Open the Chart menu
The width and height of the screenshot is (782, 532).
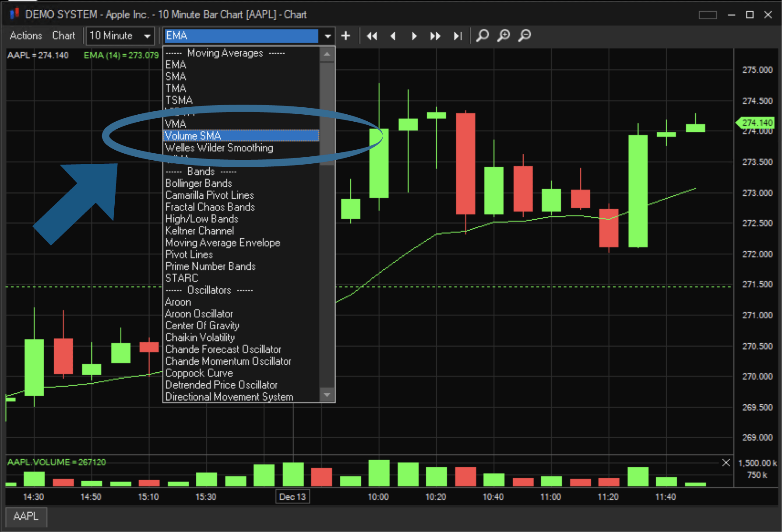click(63, 35)
